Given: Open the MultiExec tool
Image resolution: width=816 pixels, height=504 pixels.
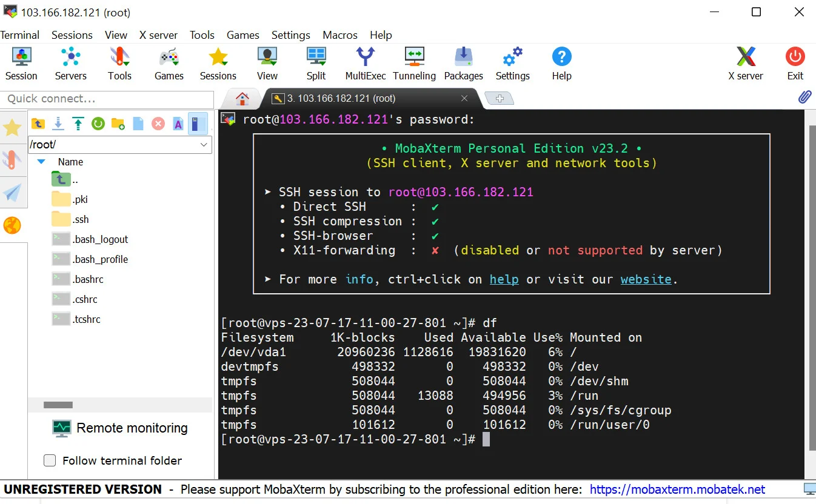Looking at the screenshot, I should [x=365, y=62].
